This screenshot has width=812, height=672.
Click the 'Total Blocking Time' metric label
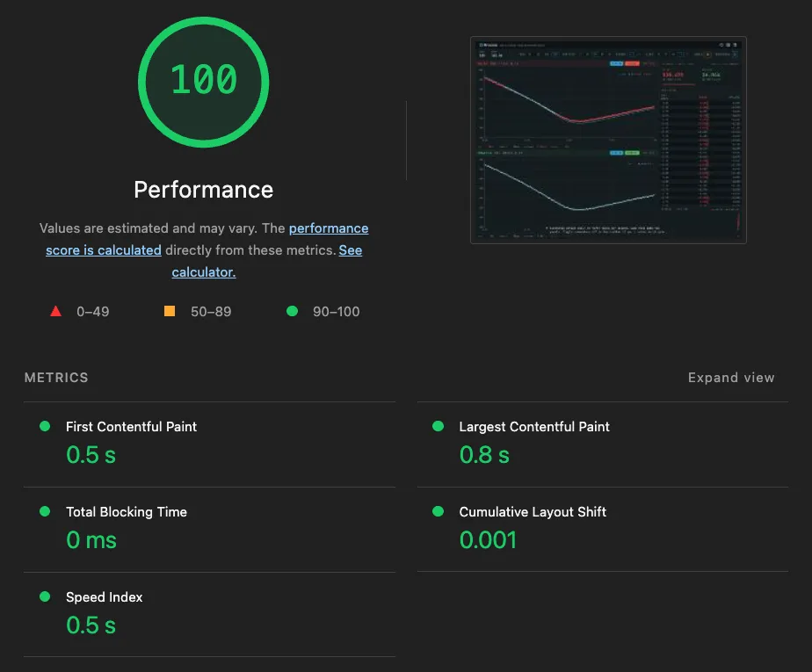pyautogui.click(x=127, y=511)
